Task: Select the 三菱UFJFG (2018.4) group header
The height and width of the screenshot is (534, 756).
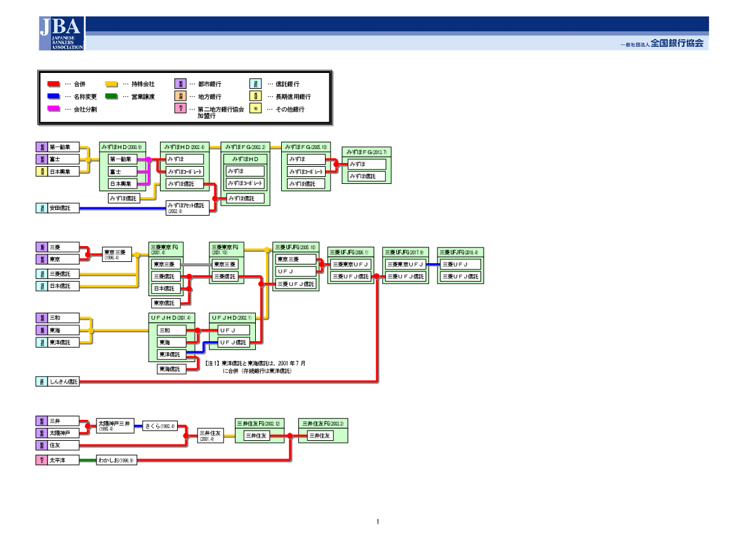Action: (x=460, y=252)
